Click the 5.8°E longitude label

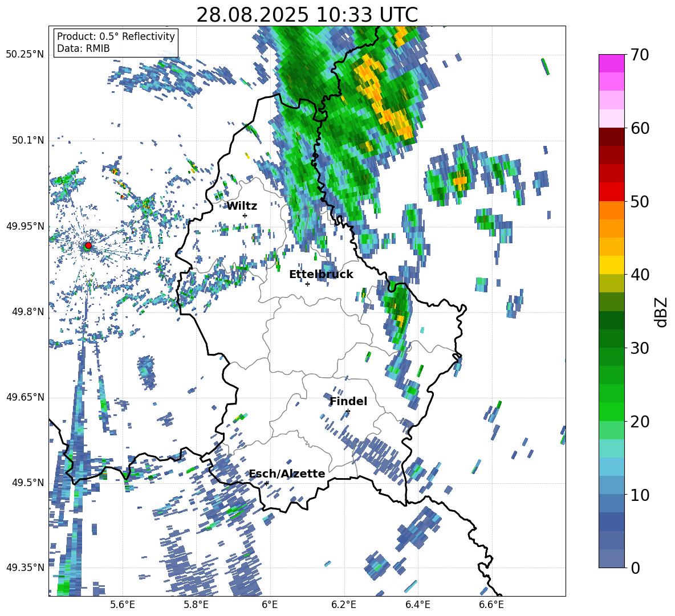pyautogui.click(x=196, y=605)
